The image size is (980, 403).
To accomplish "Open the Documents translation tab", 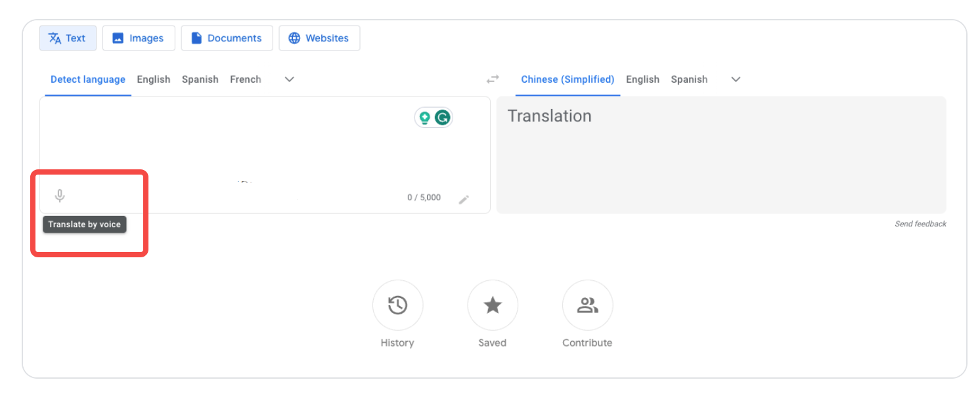I will click(x=227, y=37).
